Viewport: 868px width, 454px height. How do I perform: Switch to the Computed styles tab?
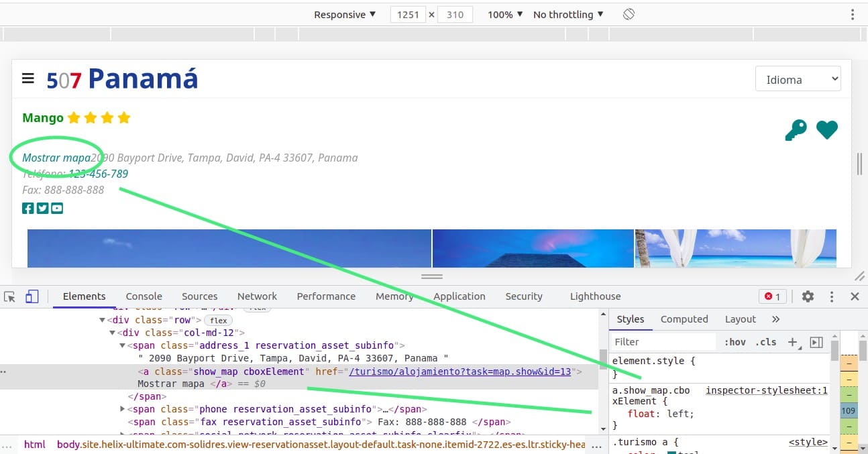pos(684,319)
